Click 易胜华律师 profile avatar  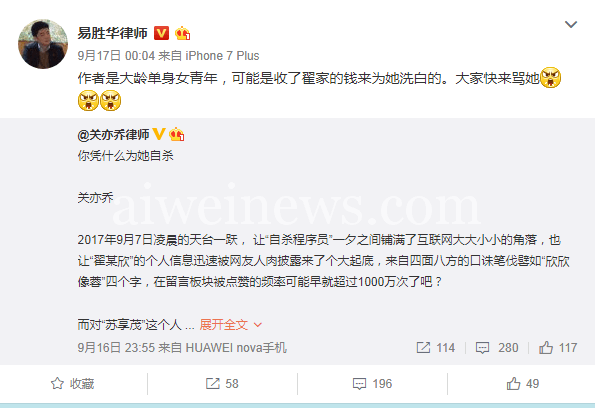(43, 44)
